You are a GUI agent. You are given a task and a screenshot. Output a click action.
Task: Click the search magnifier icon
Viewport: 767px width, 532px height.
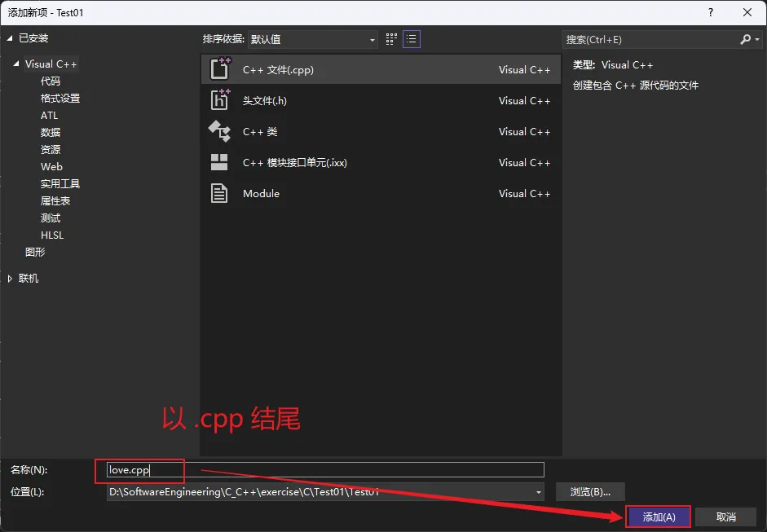746,39
